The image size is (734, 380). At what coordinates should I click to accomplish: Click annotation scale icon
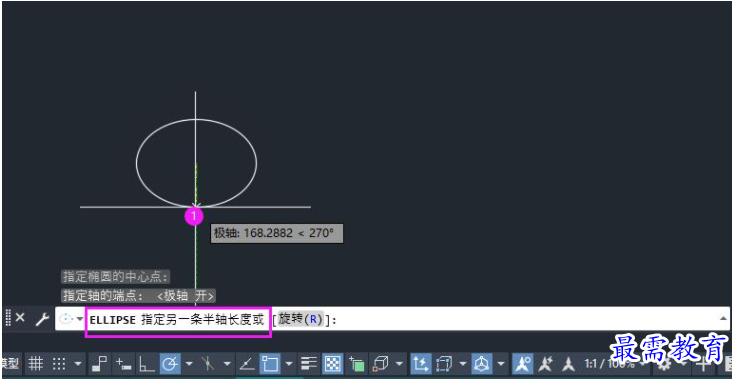tap(568, 364)
